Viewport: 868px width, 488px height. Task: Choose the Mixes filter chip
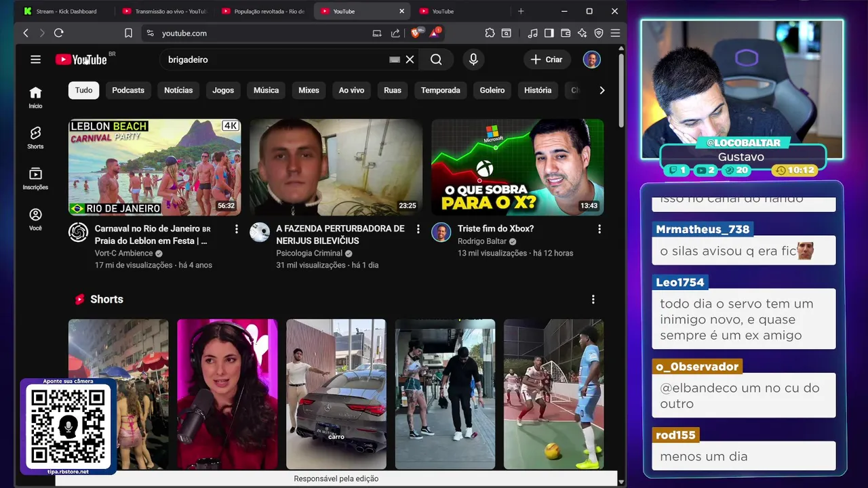pos(309,90)
